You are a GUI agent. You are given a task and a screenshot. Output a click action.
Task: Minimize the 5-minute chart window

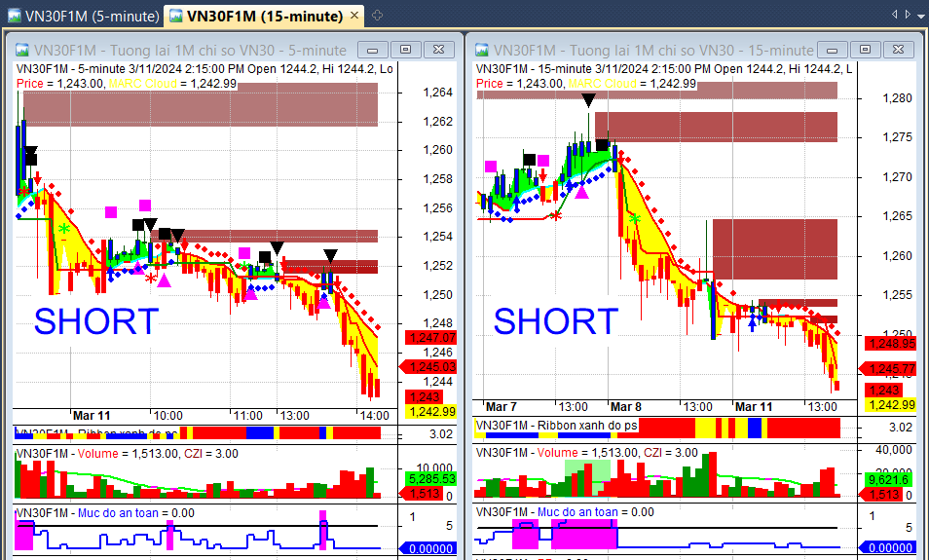[373, 50]
